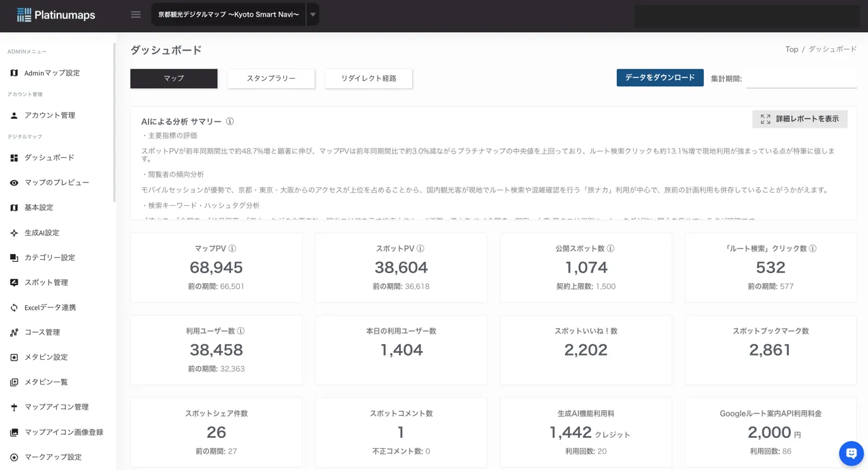Viewport: 868px width, 470px height.
Task: Click 詳細レポートを表示 button
Action: pos(799,119)
